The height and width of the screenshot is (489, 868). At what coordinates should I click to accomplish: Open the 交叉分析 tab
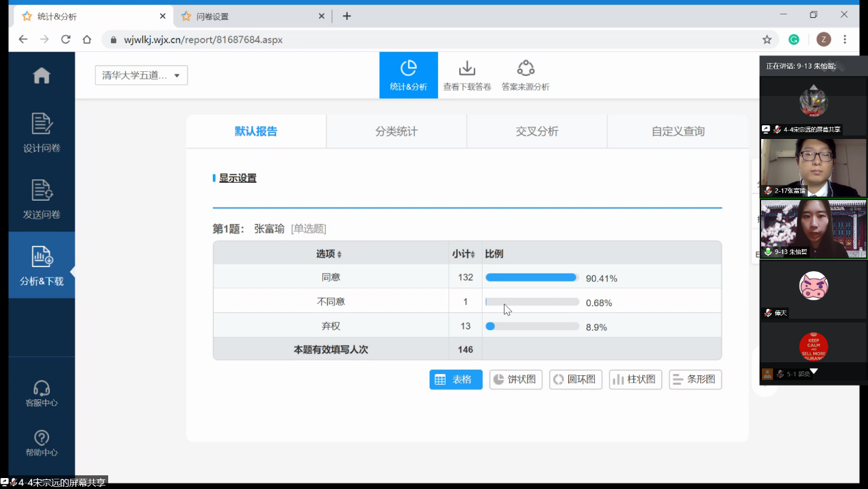(537, 130)
